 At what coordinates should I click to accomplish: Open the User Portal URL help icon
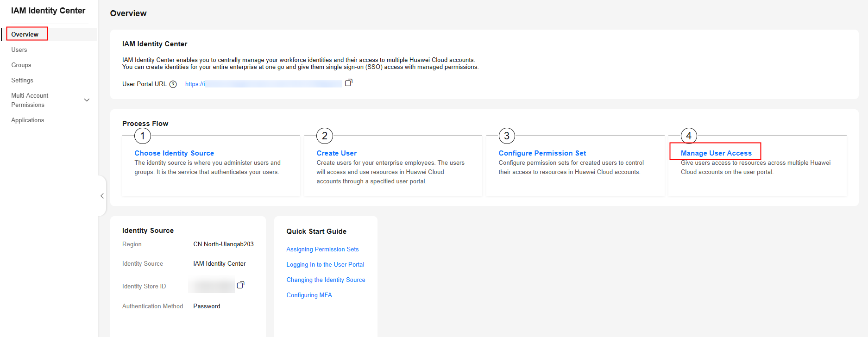pos(173,84)
